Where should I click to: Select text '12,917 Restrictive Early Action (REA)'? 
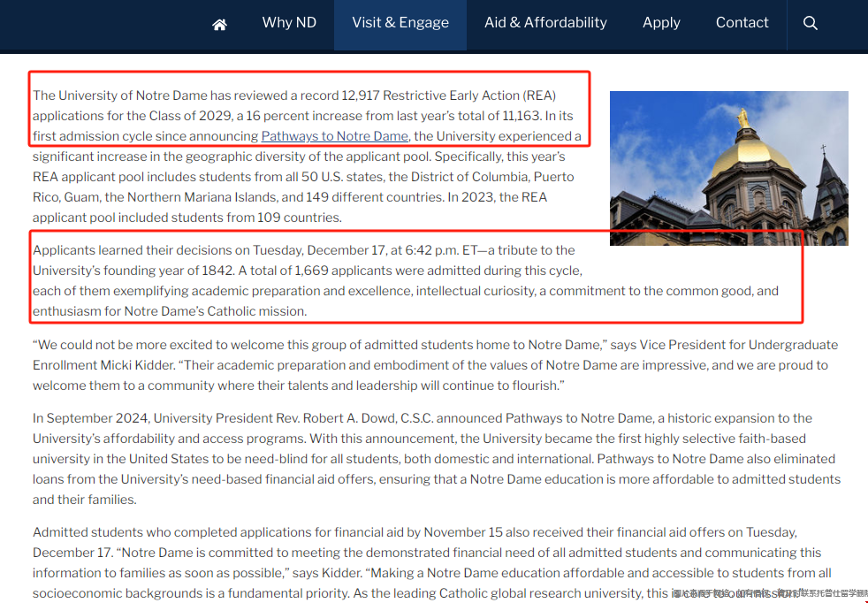click(448, 95)
